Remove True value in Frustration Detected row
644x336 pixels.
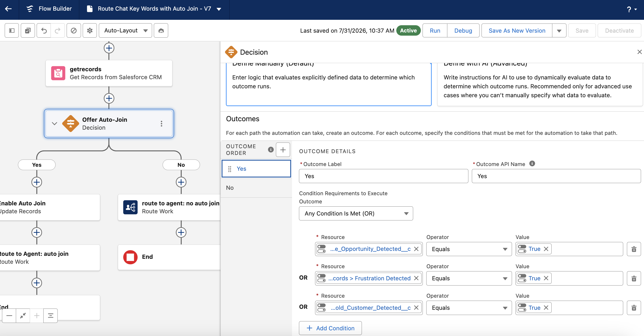pos(546,278)
